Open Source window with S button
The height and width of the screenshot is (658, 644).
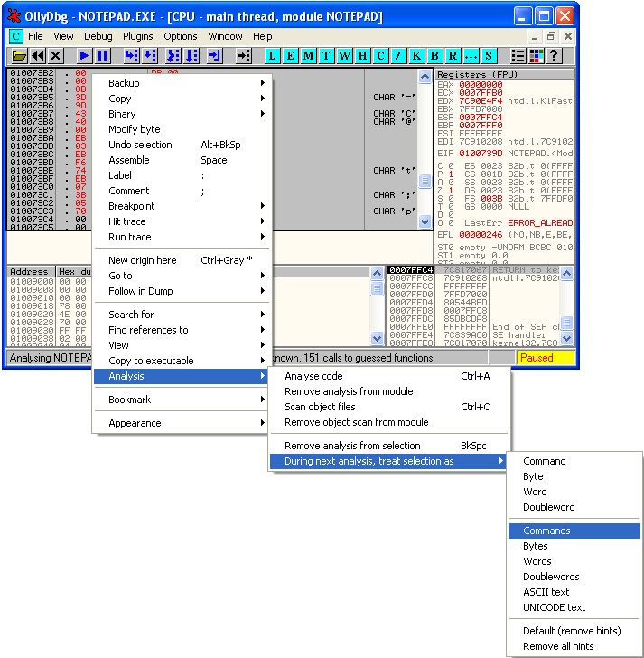[x=489, y=55]
